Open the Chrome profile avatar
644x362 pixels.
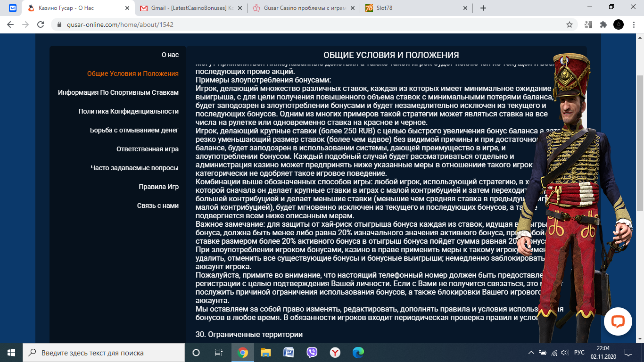click(x=618, y=25)
